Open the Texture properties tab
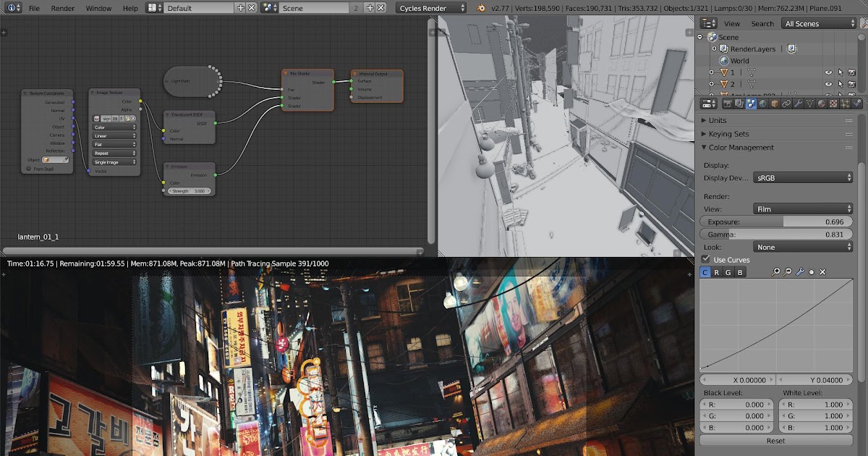 pyautogui.click(x=833, y=104)
